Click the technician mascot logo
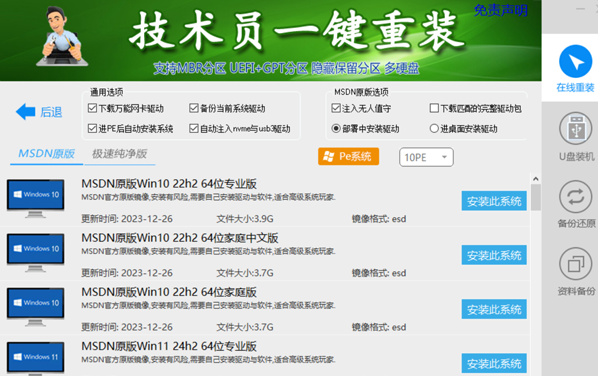This screenshot has height=376, width=598. pyautogui.click(x=61, y=37)
